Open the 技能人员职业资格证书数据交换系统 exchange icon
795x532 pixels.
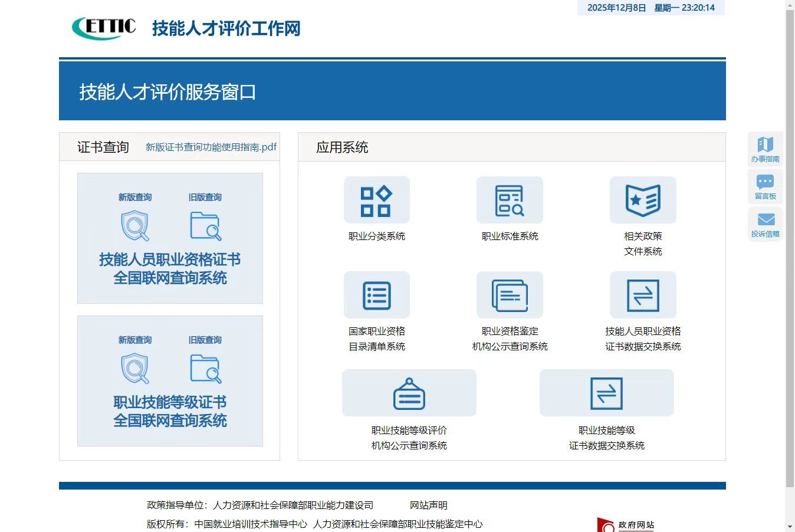[x=643, y=295]
